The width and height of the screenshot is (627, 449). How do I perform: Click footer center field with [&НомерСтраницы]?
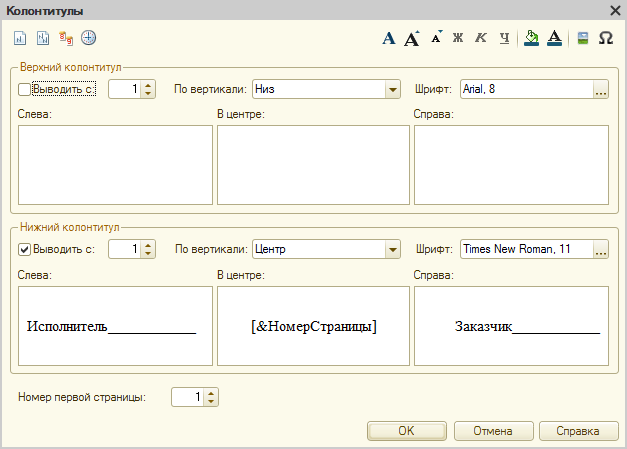tap(313, 326)
